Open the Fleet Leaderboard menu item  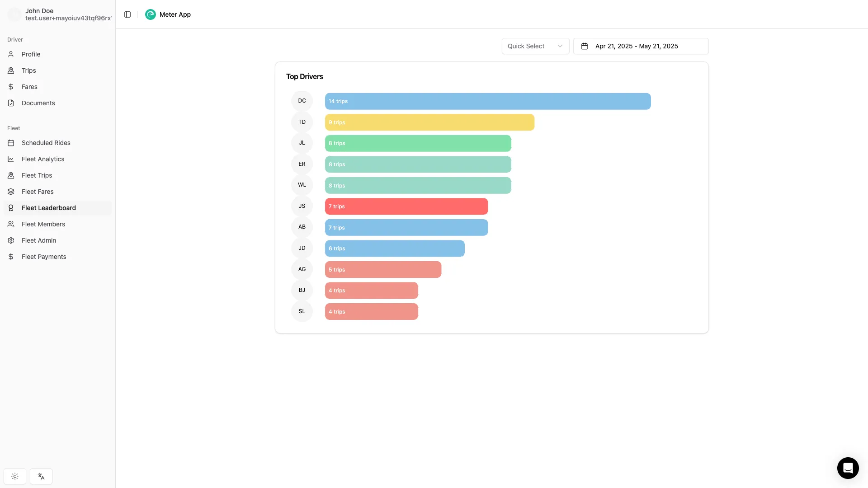[x=48, y=208]
